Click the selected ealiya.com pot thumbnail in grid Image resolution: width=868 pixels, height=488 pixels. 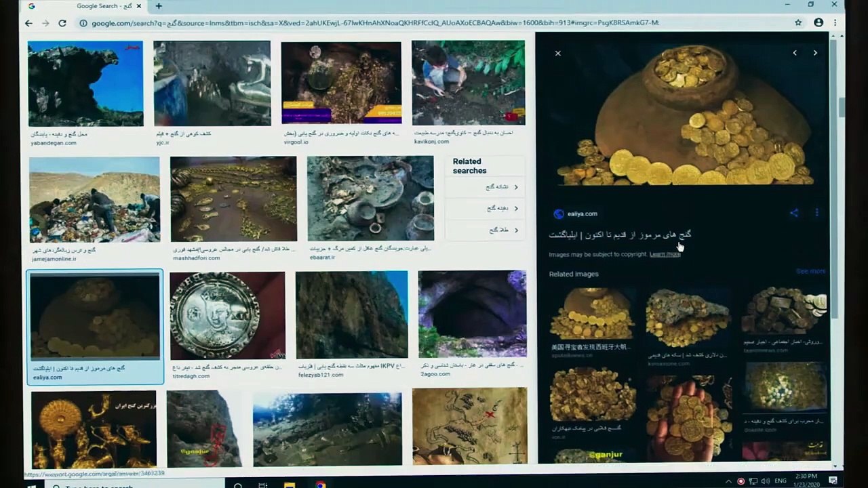(95, 317)
